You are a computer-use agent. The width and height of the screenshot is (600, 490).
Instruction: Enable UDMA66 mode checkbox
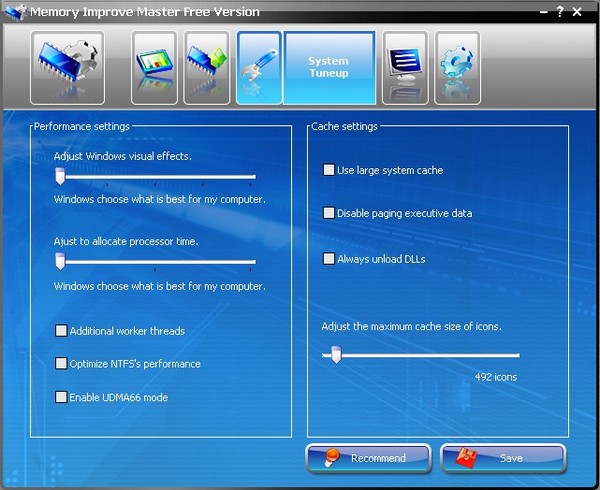click(62, 397)
